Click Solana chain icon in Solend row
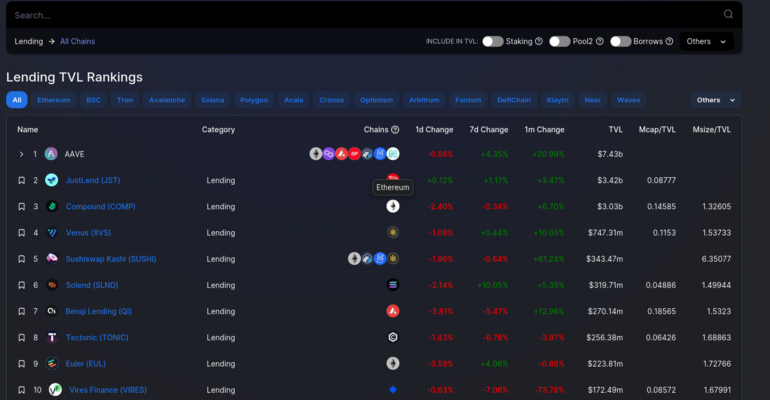770x400 pixels. 393,285
